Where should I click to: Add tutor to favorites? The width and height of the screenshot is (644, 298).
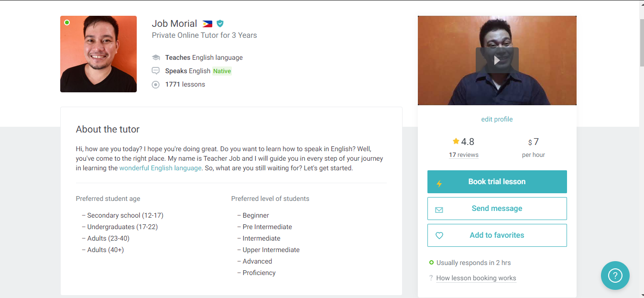coord(497,235)
